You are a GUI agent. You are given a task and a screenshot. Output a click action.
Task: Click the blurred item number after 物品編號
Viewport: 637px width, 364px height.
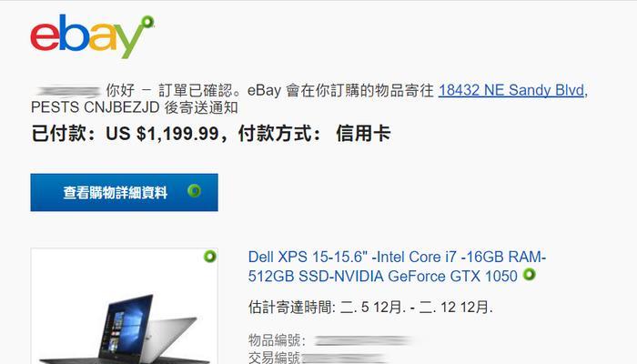[363, 340]
